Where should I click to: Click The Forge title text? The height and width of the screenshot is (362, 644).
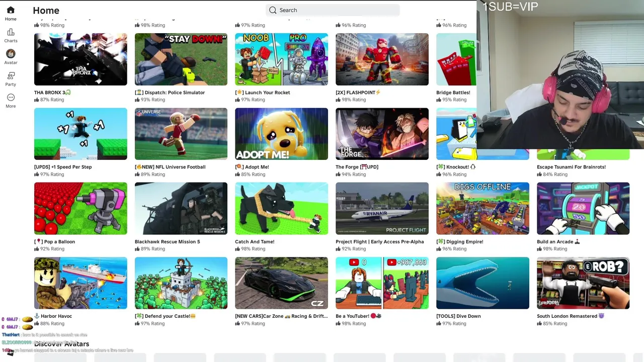(357, 167)
